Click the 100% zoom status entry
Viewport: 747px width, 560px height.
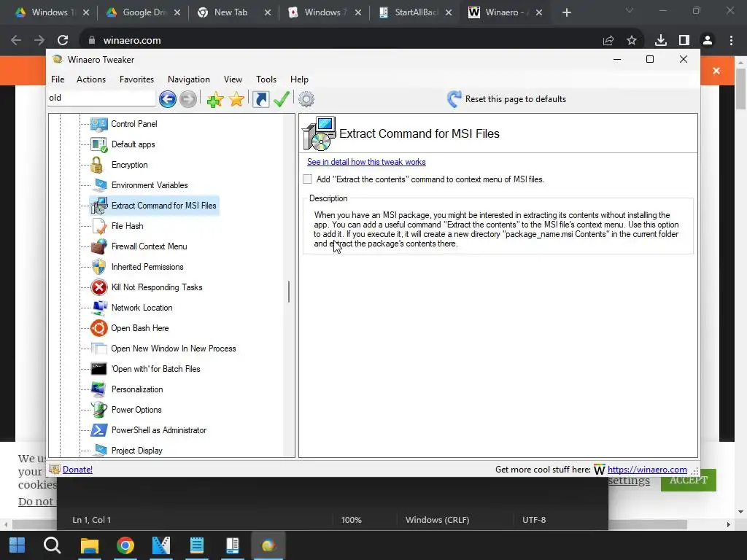[x=351, y=520]
